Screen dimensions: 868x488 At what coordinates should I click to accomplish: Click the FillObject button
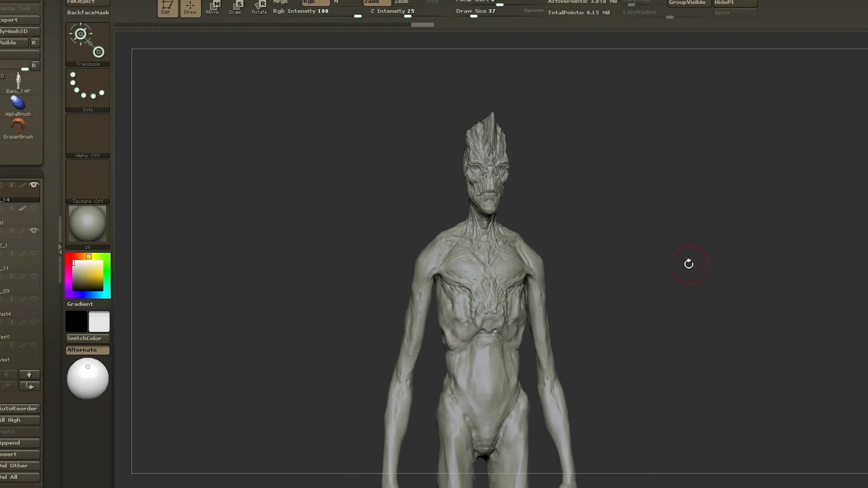point(88,2)
